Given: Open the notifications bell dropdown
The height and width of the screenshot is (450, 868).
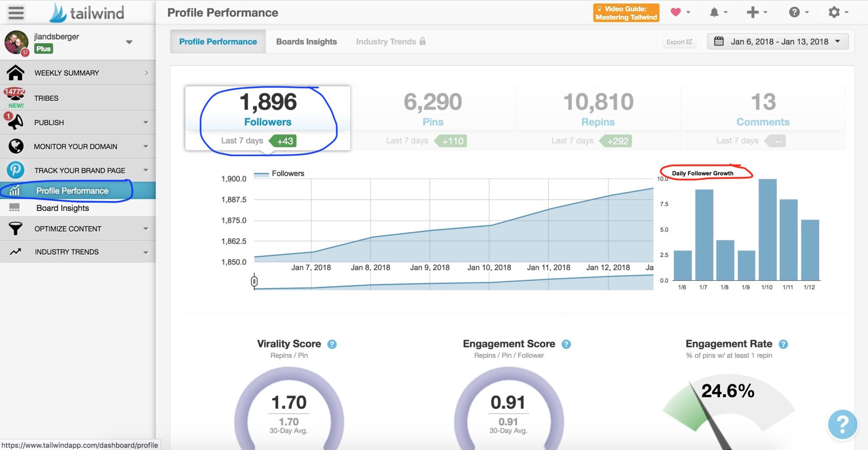Looking at the screenshot, I should pos(719,12).
